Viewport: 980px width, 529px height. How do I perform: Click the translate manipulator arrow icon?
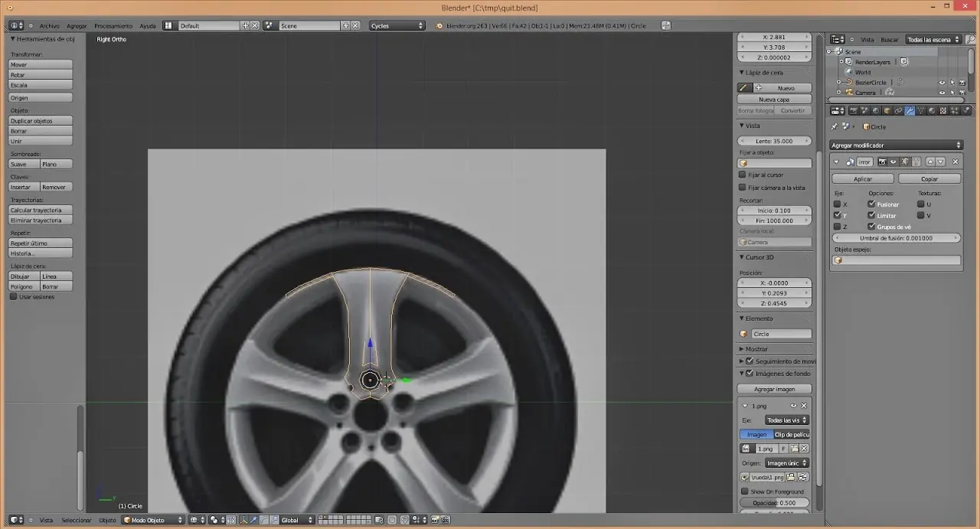click(x=253, y=520)
